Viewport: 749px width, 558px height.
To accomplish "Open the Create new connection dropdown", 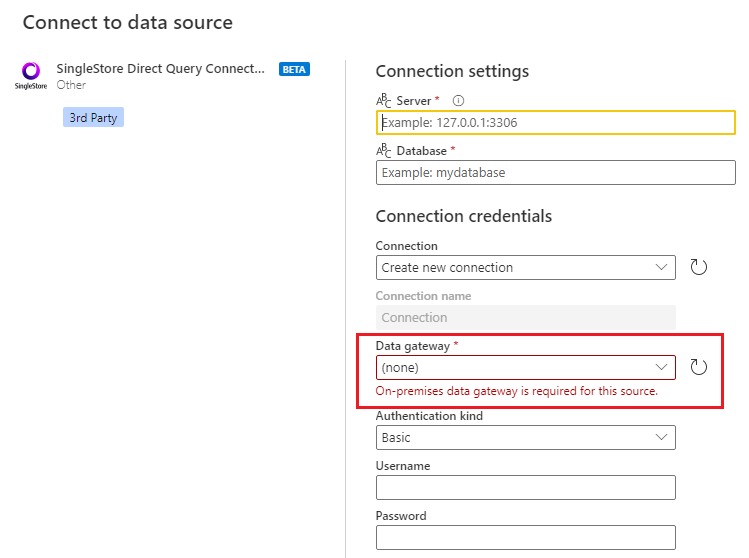I will [525, 268].
